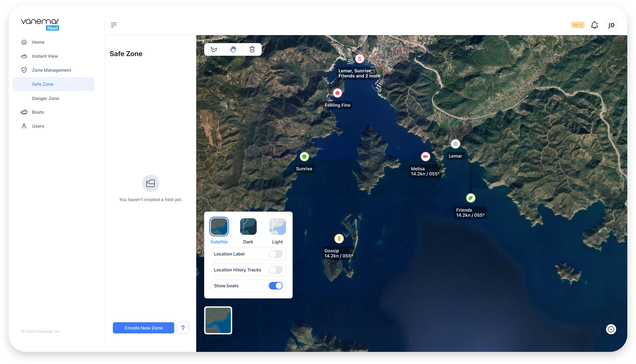Toggle the map layers thumbnail button

coord(218,320)
